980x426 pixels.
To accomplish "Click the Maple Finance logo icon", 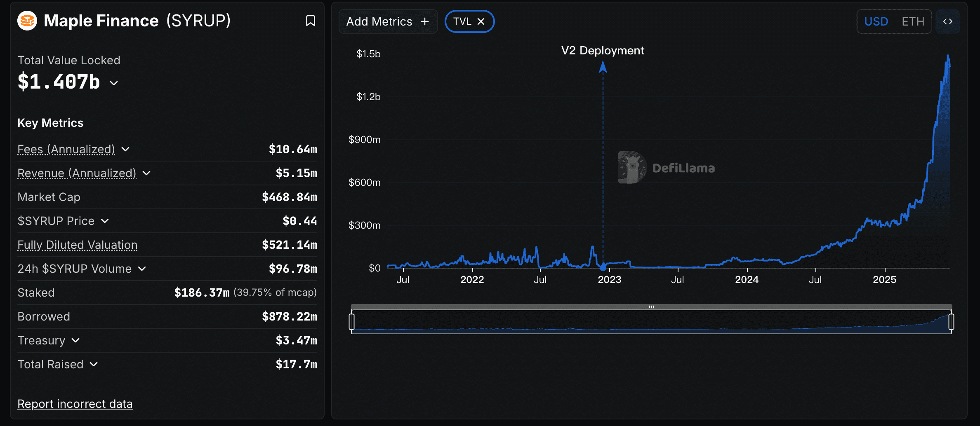I will coord(27,21).
